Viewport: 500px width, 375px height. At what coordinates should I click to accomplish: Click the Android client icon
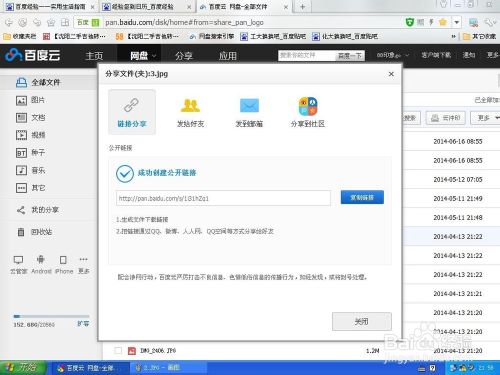pyautogui.click(x=41, y=260)
